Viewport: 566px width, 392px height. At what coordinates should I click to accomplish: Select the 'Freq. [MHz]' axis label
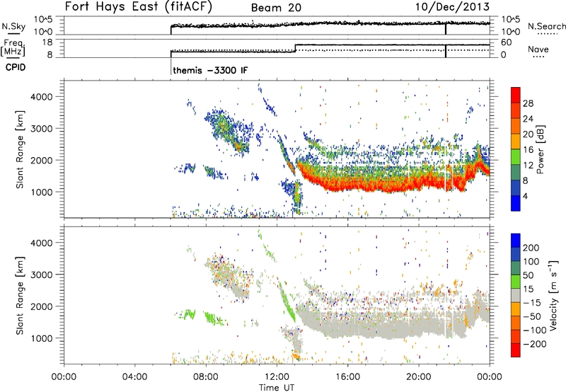13,47
